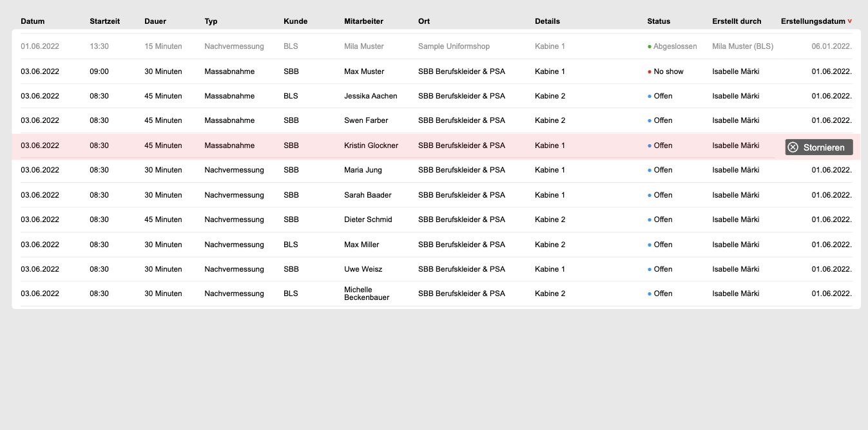Click blue Offen dot in Michelle Beckenbauer row
Viewport: 868px width, 430px height.
tap(650, 294)
